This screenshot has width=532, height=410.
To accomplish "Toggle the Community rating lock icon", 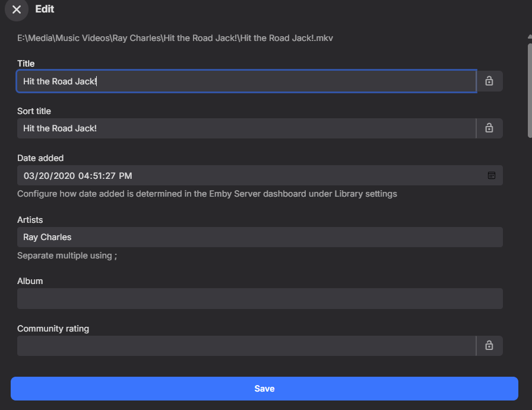I will [489, 345].
